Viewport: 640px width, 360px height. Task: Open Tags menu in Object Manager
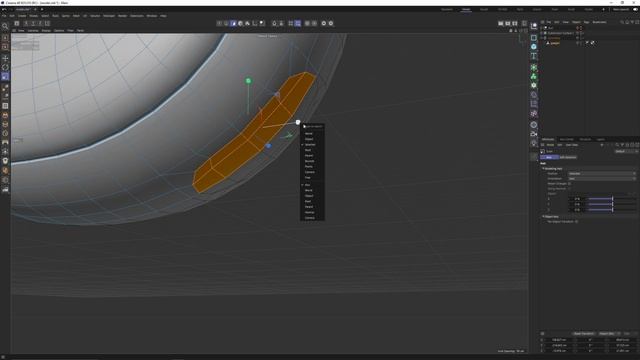[x=587, y=22]
